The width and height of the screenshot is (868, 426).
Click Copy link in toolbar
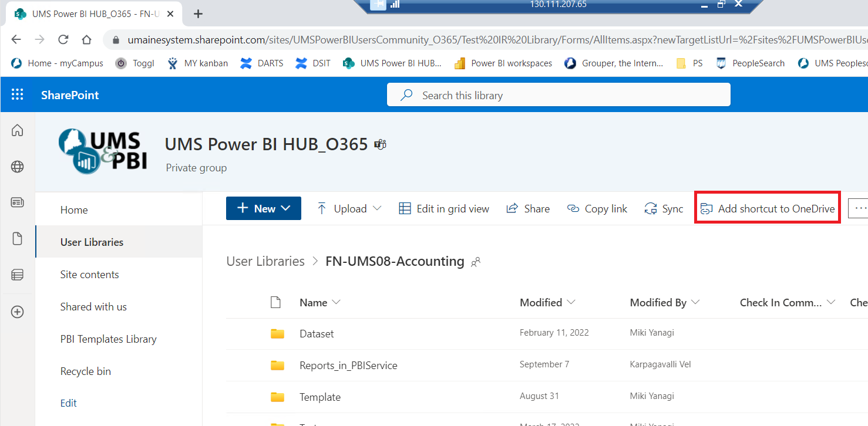(x=597, y=208)
